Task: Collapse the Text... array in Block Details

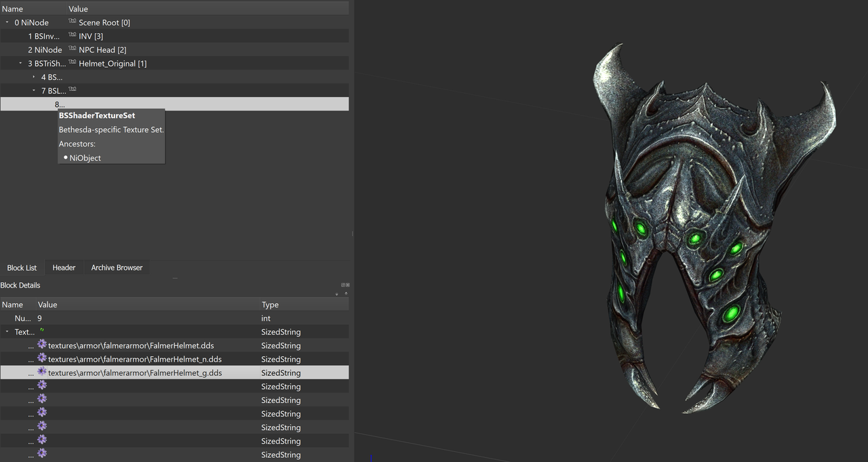Action: [x=7, y=332]
